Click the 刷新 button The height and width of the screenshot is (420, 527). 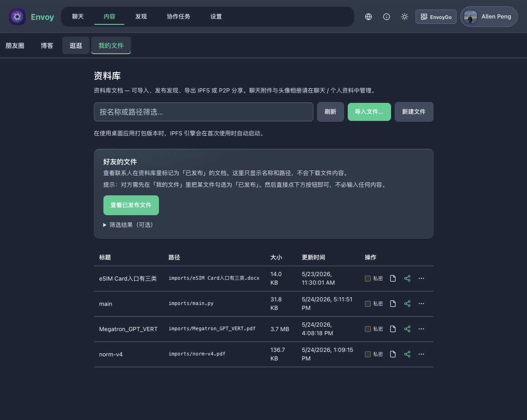331,112
